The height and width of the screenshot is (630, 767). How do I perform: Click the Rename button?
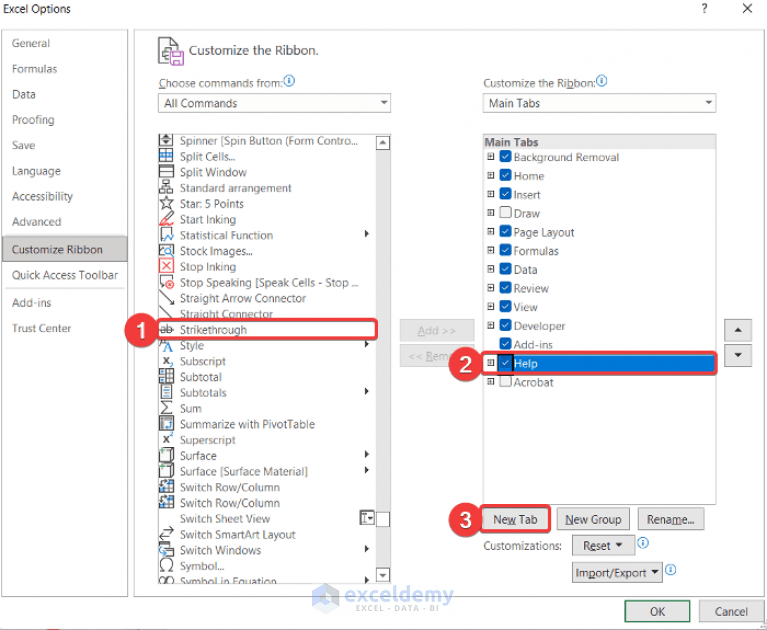click(x=671, y=519)
